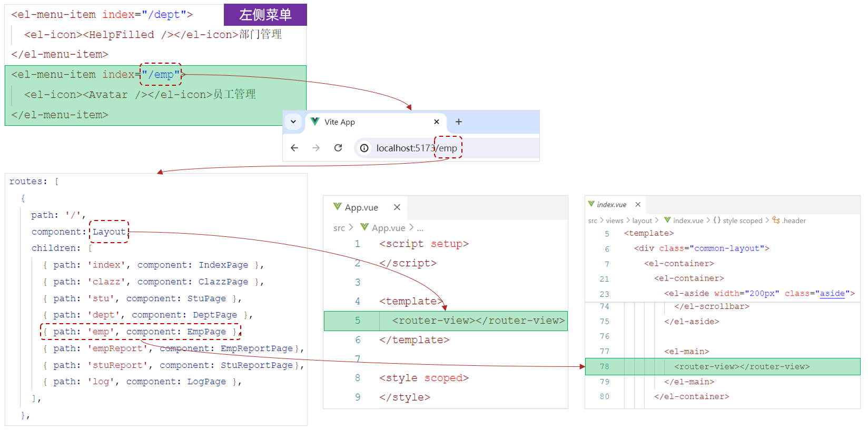Close the Vite App browser tab

437,122
